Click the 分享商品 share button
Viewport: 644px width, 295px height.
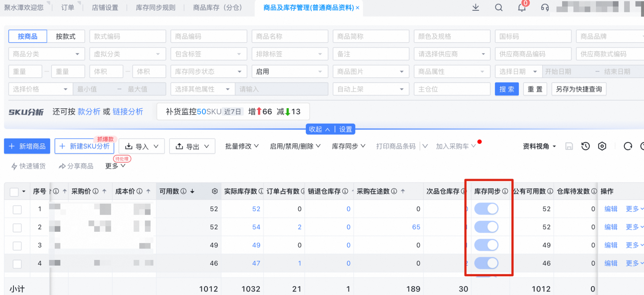click(x=76, y=166)
